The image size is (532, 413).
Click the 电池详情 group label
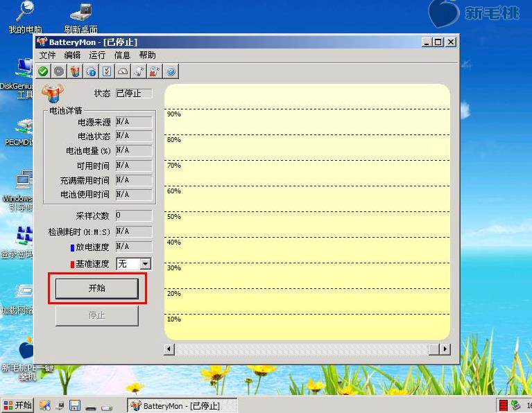click(65, 111)
